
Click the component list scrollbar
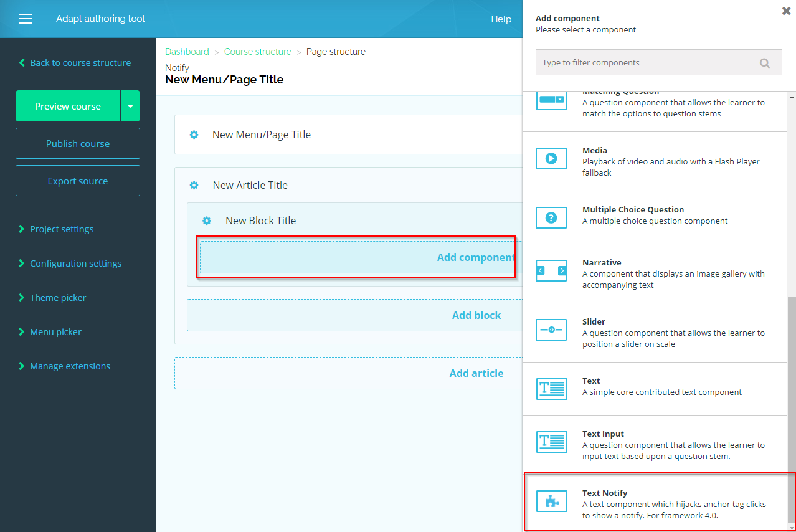point(791,410)
